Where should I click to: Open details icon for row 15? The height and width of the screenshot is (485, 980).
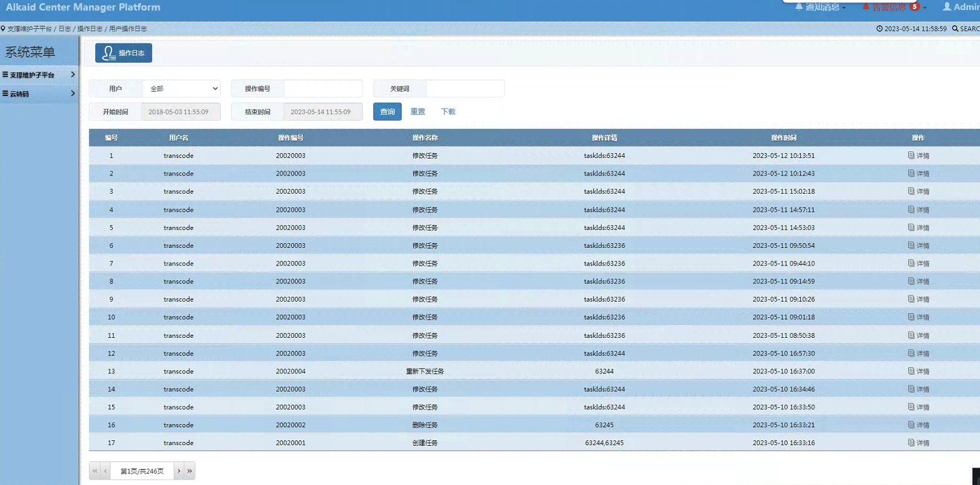tap(911, 407)
